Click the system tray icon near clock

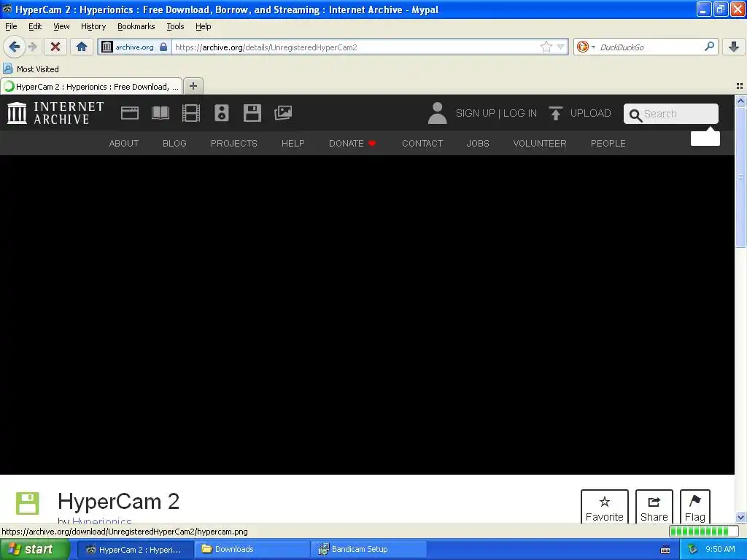pos(693,549)
